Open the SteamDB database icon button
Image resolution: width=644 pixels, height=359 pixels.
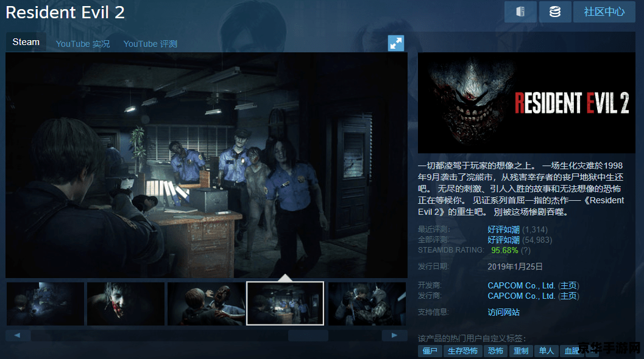(x=555, y=12)
